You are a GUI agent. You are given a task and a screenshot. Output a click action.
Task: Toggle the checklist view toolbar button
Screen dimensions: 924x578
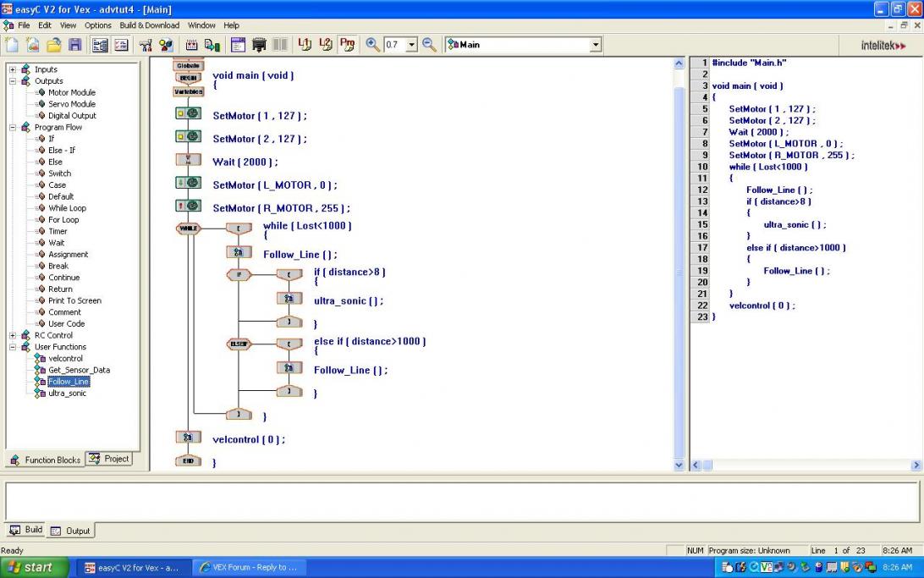121,45
